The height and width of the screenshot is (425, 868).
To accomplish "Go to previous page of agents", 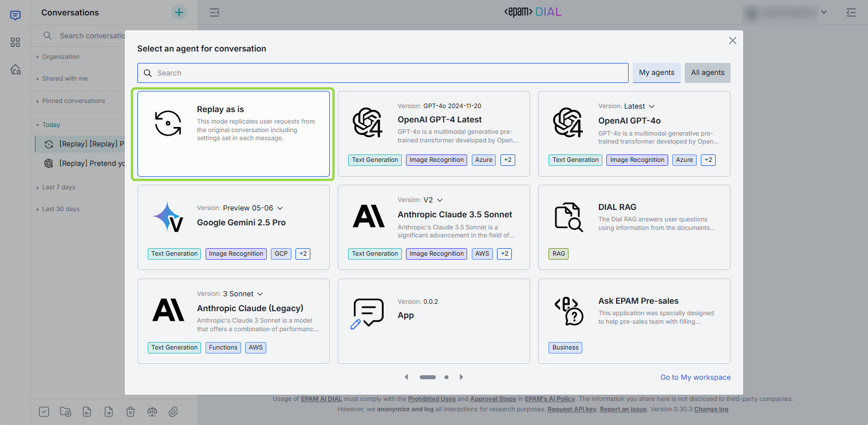I will 407,377.
